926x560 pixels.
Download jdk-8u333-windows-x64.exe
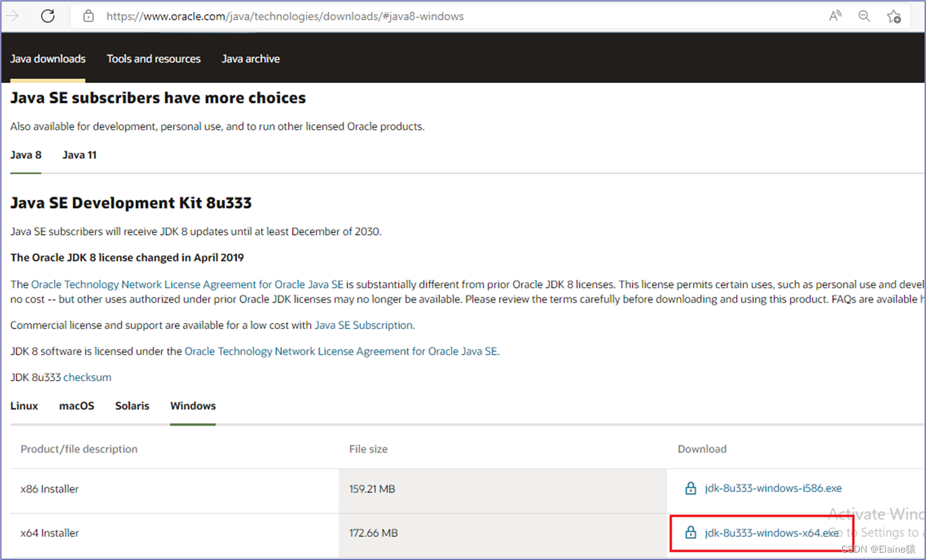pos(771,533)
